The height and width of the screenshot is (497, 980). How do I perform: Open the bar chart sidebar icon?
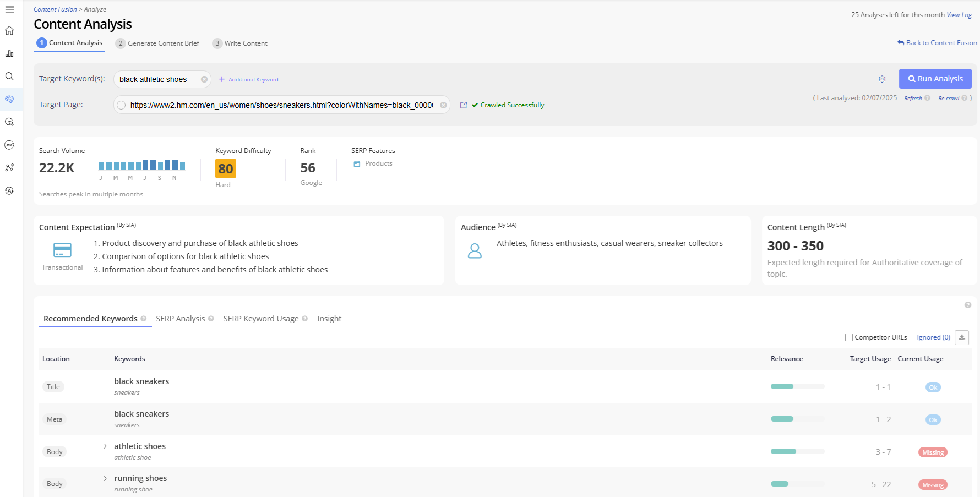[x=9, y=53]
